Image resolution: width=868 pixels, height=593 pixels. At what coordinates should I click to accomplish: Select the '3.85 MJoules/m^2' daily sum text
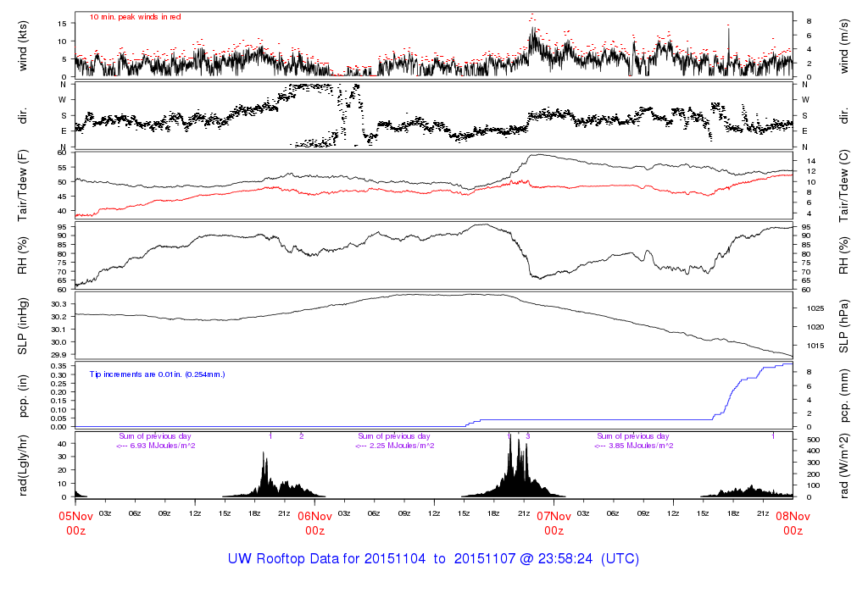[641, 446]
